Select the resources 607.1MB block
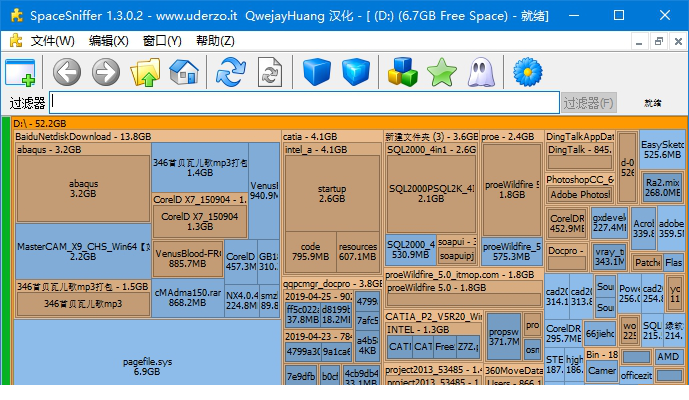The image size is (689, 400). (x=357, y=251)
